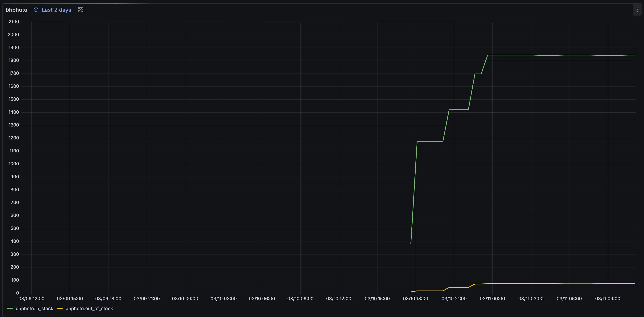This screenshot has height=317, width=644.
Task: Click the crossed-out refresh sync icon
Action: click(80, 10)
